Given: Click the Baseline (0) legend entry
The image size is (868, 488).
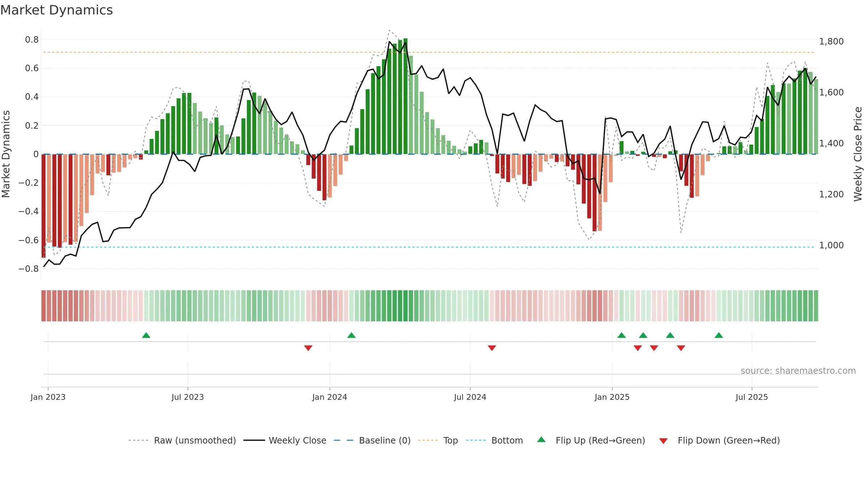Looking at the screenshot, I should point(372,440).
